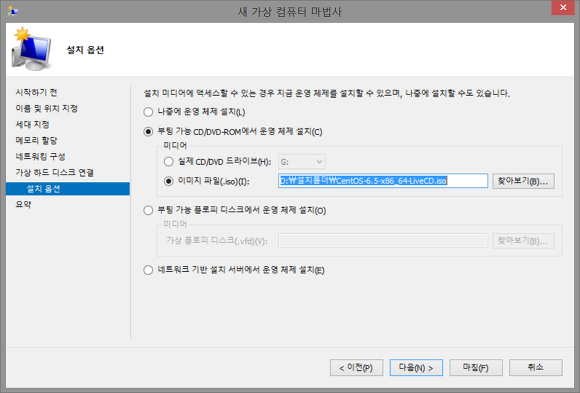Select '부팅 가능 CD/DVD-ROM에서 운영 체제 설치(C)' radio

(148, 132)
